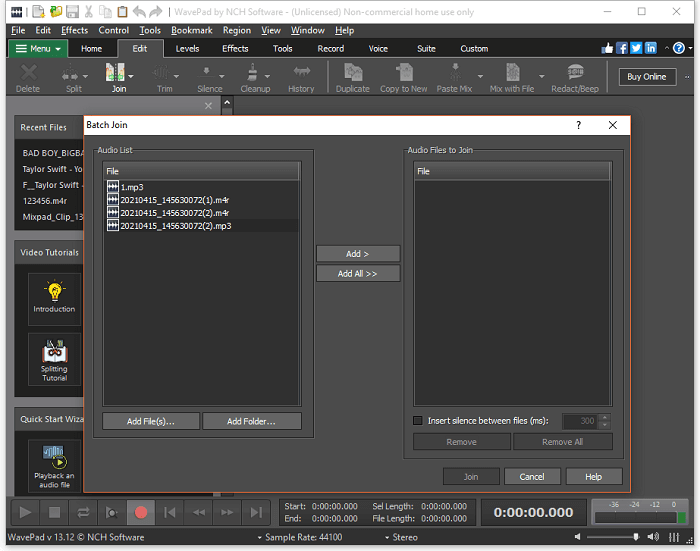
Task: Click the Join tool icon in ribbon
Action: point(117,74)
